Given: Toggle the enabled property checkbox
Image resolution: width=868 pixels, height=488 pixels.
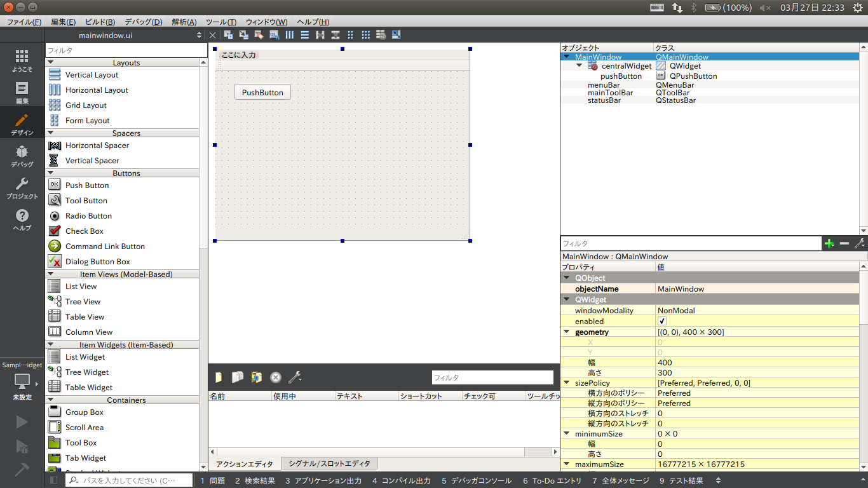Looking at the screenshot, I should tap(662, 322).
